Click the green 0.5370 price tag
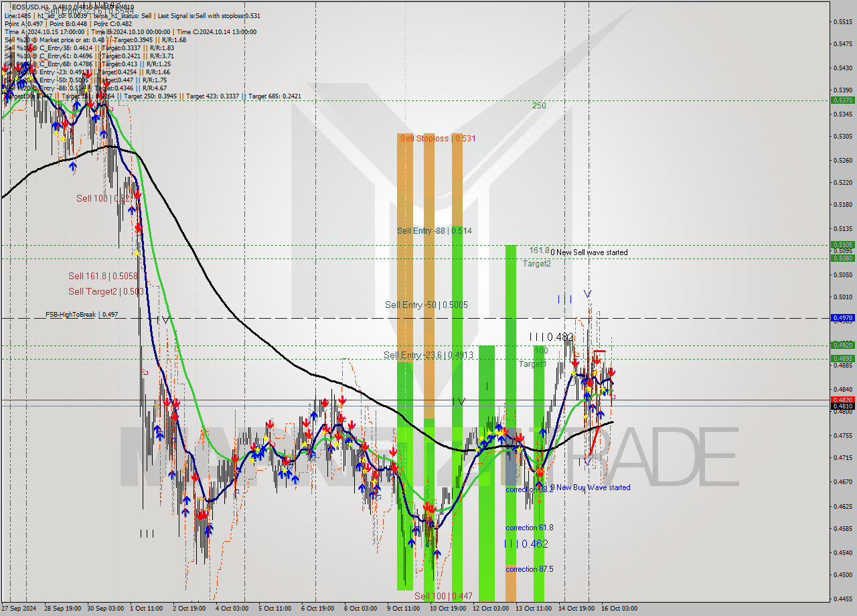857x616 pixels. [x=842, y=100]
